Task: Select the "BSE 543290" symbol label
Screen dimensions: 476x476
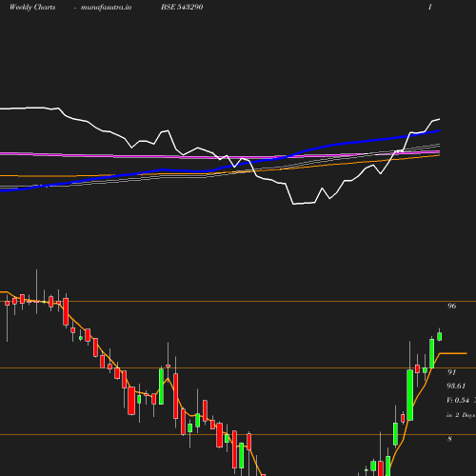Action: 182,7
